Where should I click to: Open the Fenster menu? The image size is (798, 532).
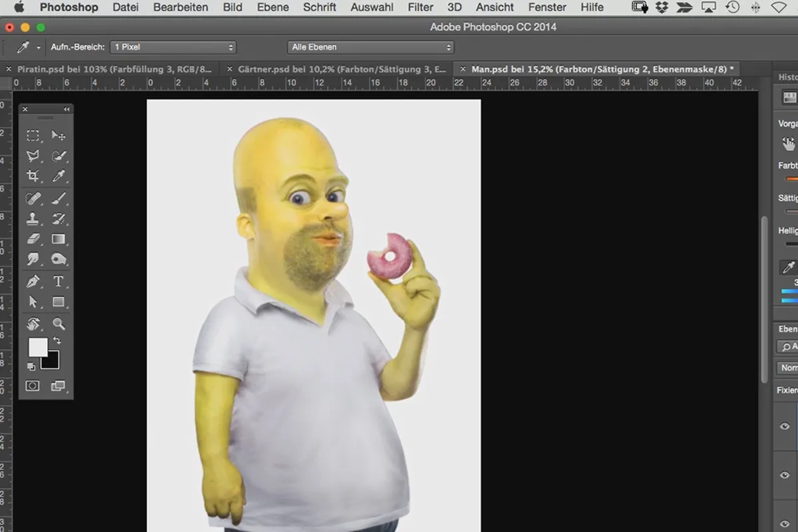[547, 7]
